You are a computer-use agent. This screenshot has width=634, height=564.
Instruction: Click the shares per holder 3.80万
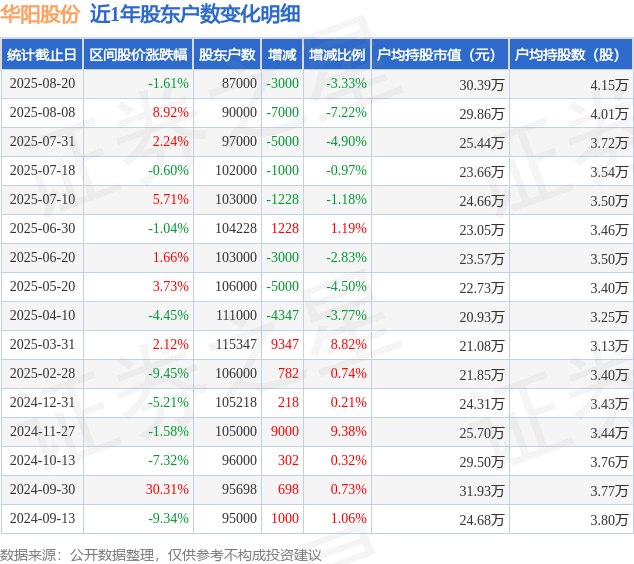[x=609, y=520]
